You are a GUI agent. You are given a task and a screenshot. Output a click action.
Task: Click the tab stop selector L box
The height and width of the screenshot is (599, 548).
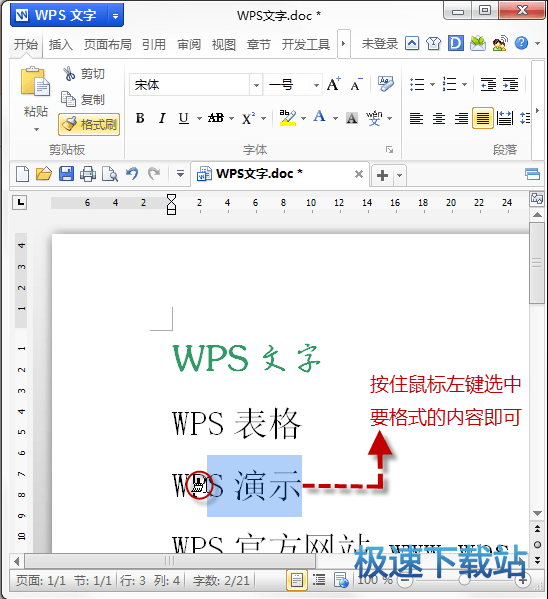coord(19,202)
